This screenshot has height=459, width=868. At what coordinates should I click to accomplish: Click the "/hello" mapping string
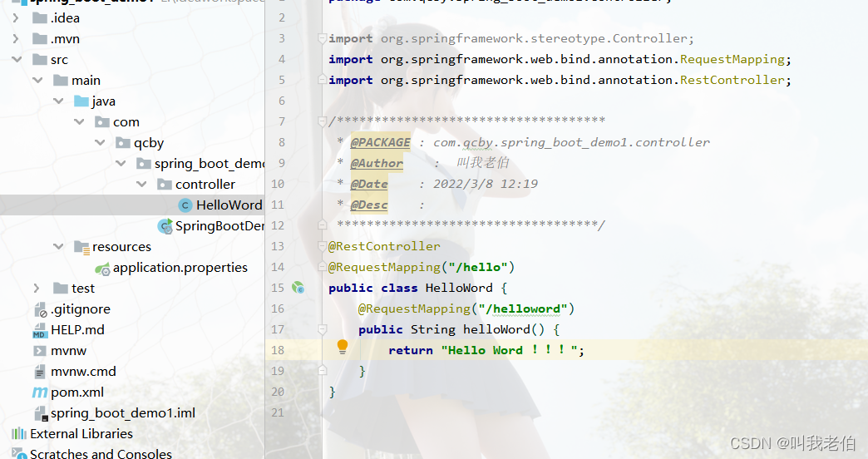[478, 267]
